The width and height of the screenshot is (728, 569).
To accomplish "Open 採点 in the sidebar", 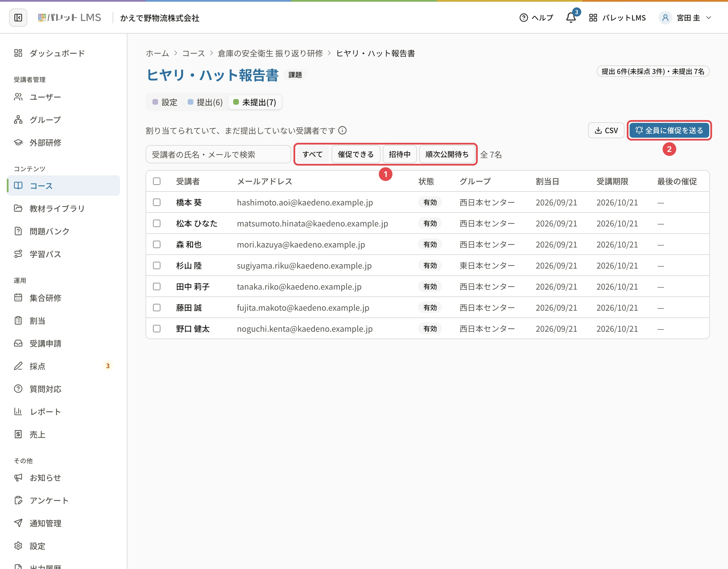I will click(x=63, y=366).
